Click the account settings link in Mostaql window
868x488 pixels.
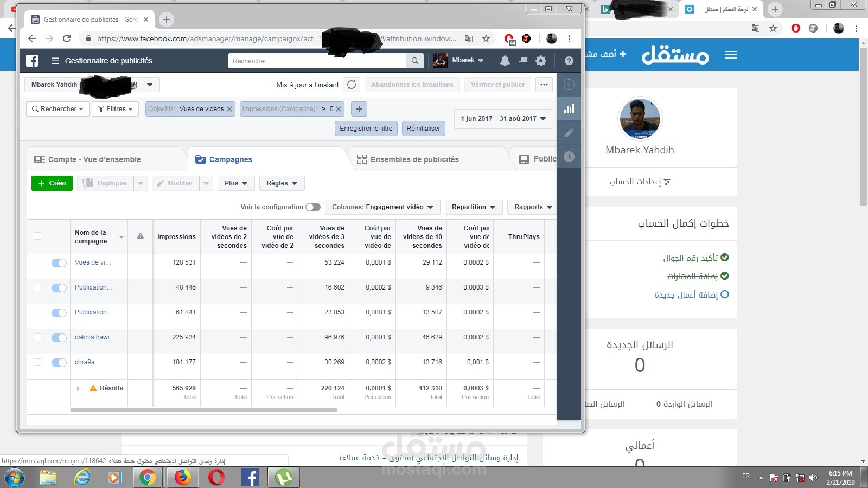tap(640, 182)
